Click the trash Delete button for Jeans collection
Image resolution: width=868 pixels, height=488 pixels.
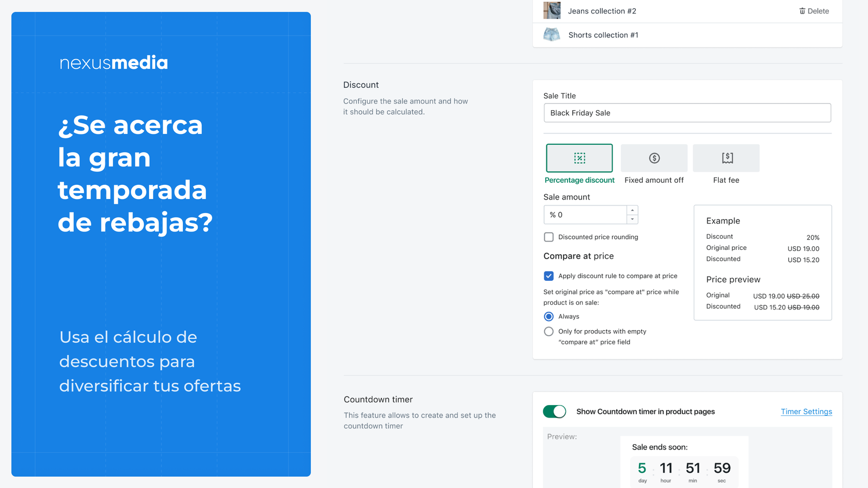pos(814,11)
